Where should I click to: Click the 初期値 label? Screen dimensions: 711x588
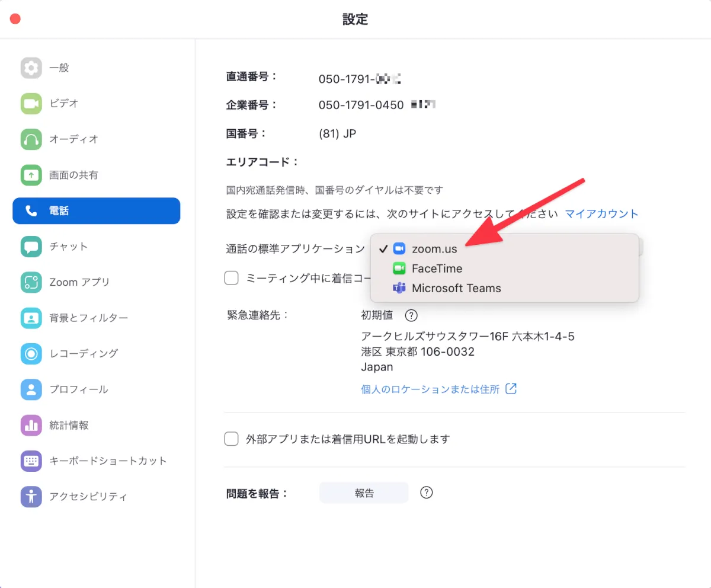[x=377, y=315]
